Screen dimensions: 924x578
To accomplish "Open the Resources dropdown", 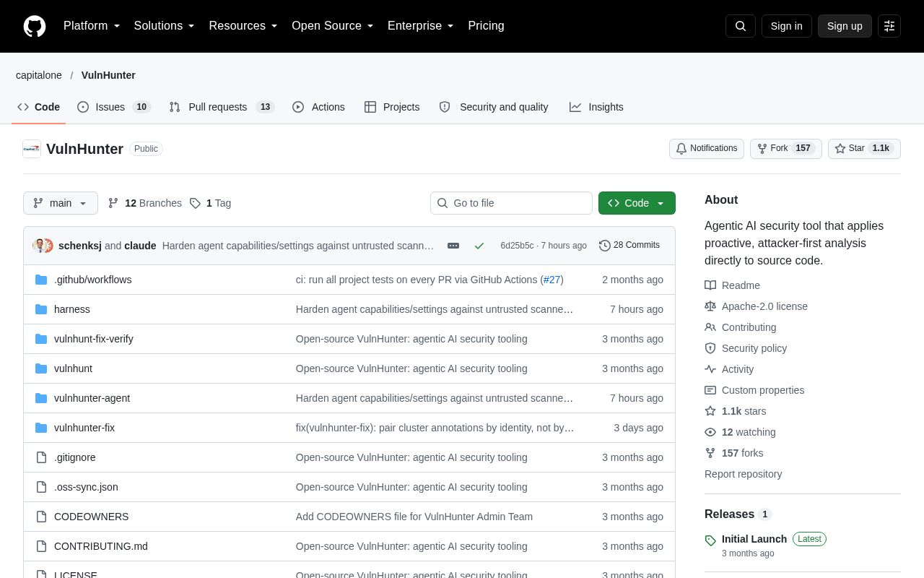I will tap(243, 26).
